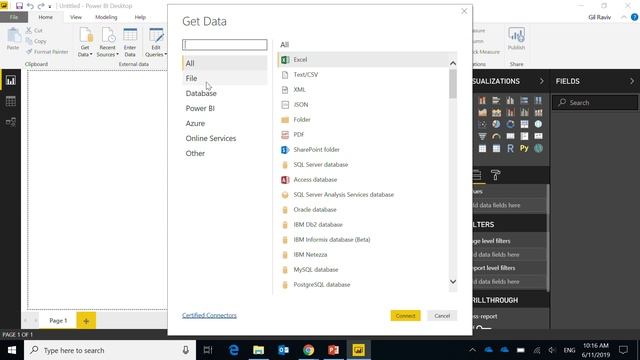Show the All category in Get Data

pos(224,63)
